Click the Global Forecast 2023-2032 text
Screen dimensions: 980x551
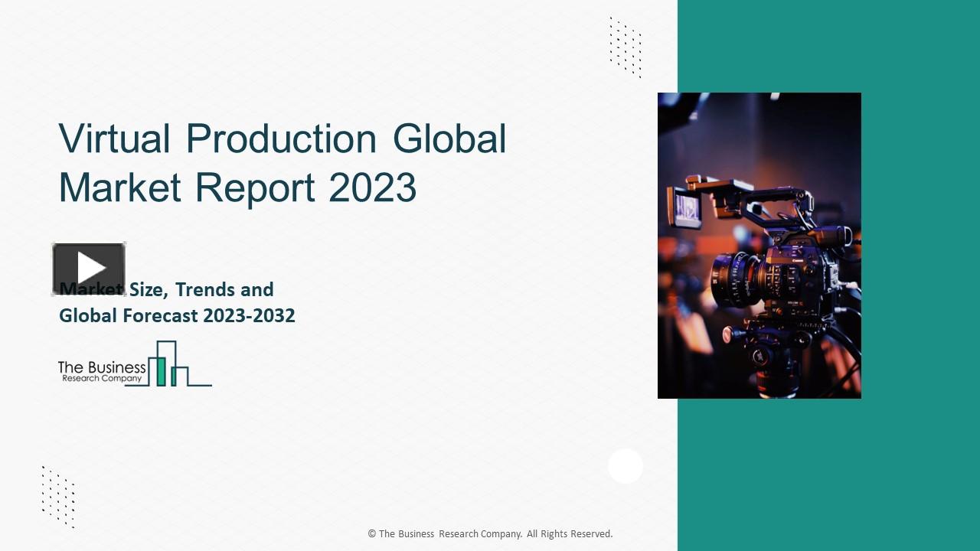pyautogui.click(x=177, y=315)
